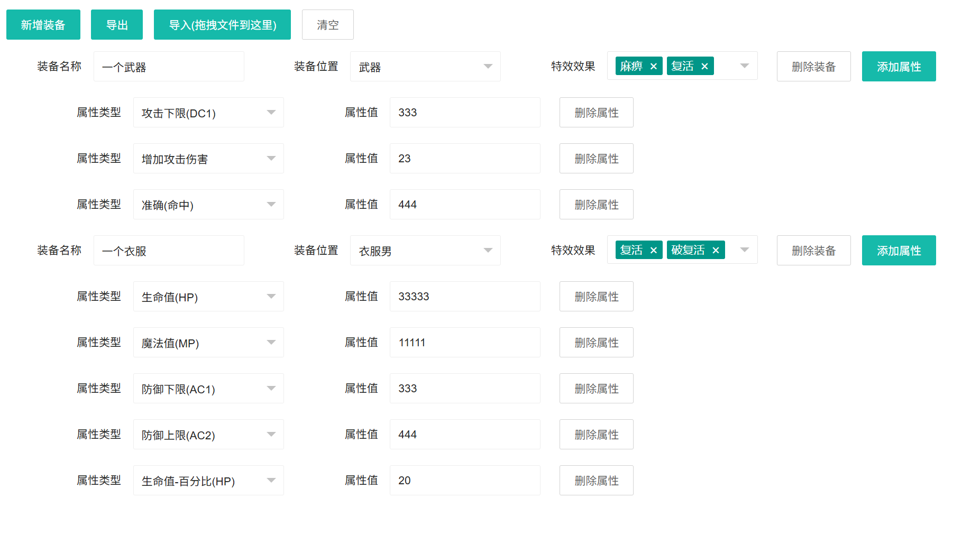The image size is (980, 553).
Task: Click the 新增装备 button
Action: (43, 25)
